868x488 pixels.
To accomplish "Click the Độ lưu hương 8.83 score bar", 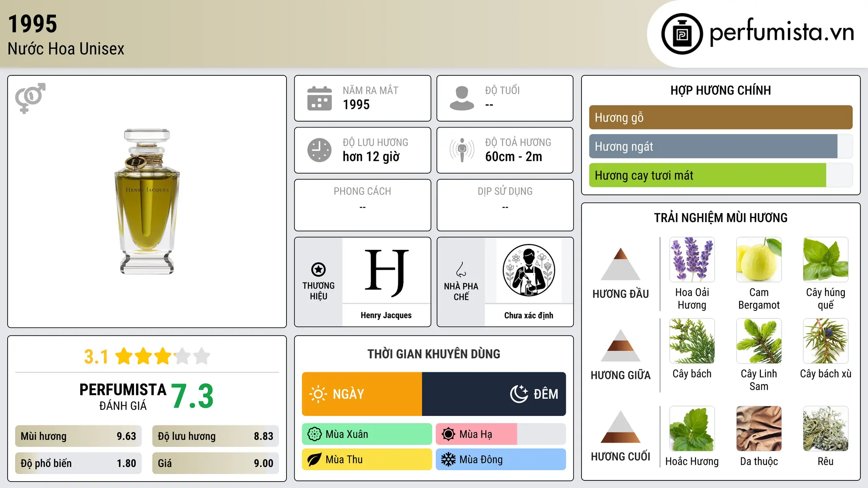I will tap(215, 436).
